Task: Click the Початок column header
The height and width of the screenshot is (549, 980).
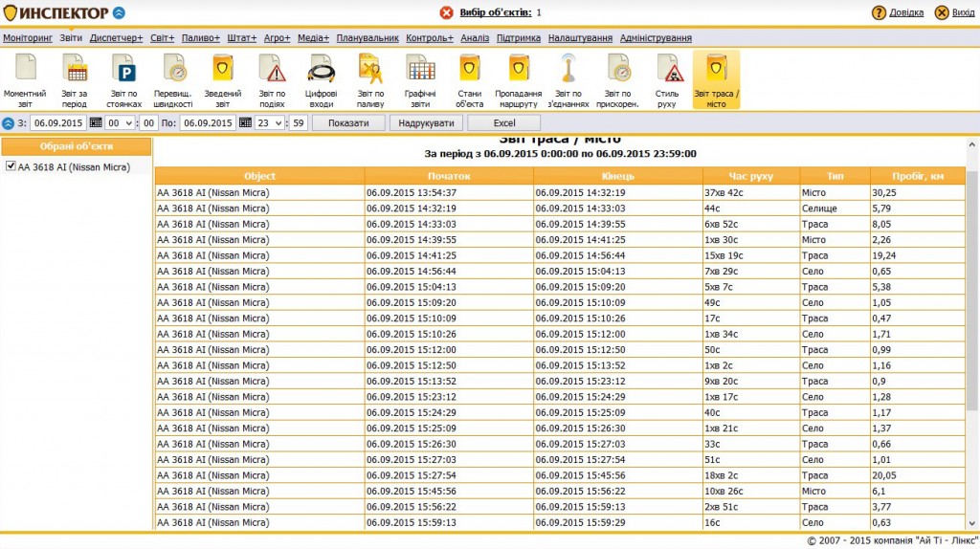Action: [449, 176]
